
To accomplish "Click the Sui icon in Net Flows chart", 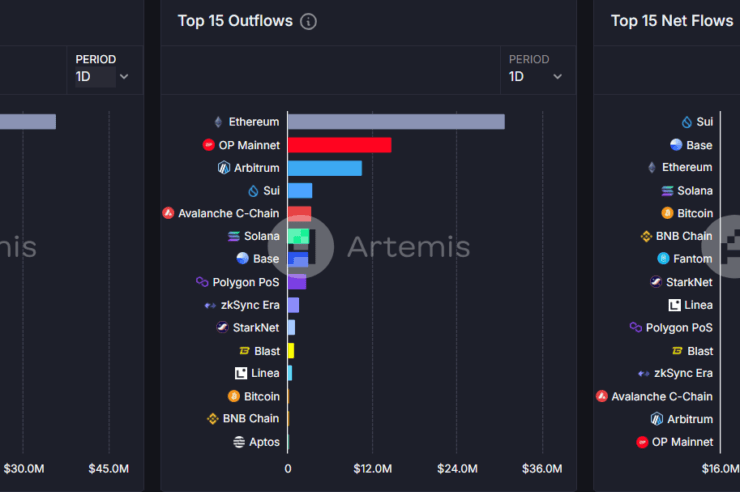I will pos(687,122).
